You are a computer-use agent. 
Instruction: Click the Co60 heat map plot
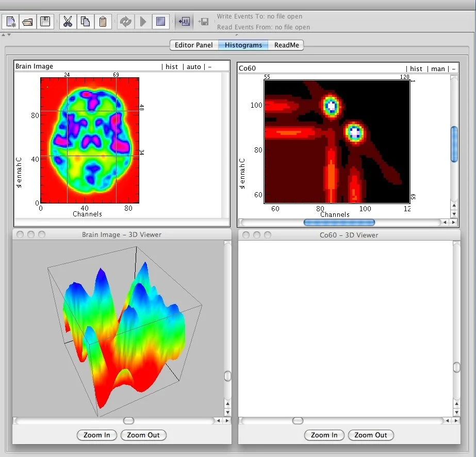(337, 142)
